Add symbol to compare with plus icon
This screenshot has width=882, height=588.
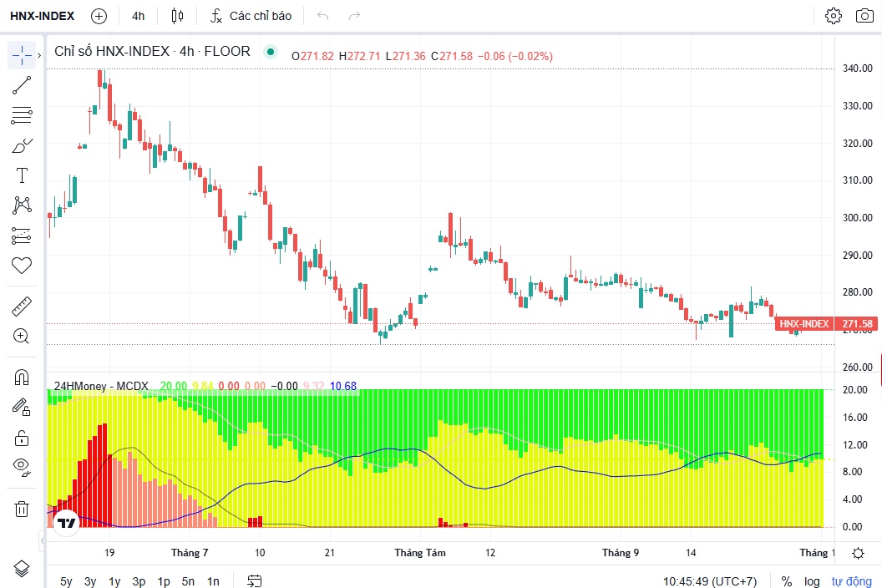tap(99, 17)
